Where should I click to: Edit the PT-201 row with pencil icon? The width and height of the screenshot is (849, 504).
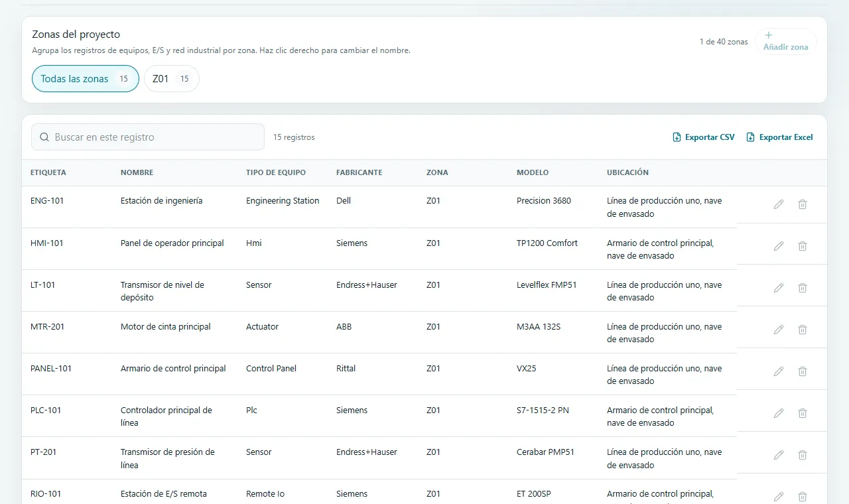click(779, 455)
